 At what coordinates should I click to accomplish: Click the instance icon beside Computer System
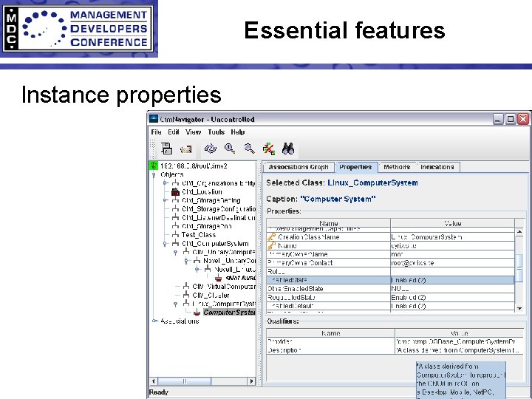[x=197, y=312]
